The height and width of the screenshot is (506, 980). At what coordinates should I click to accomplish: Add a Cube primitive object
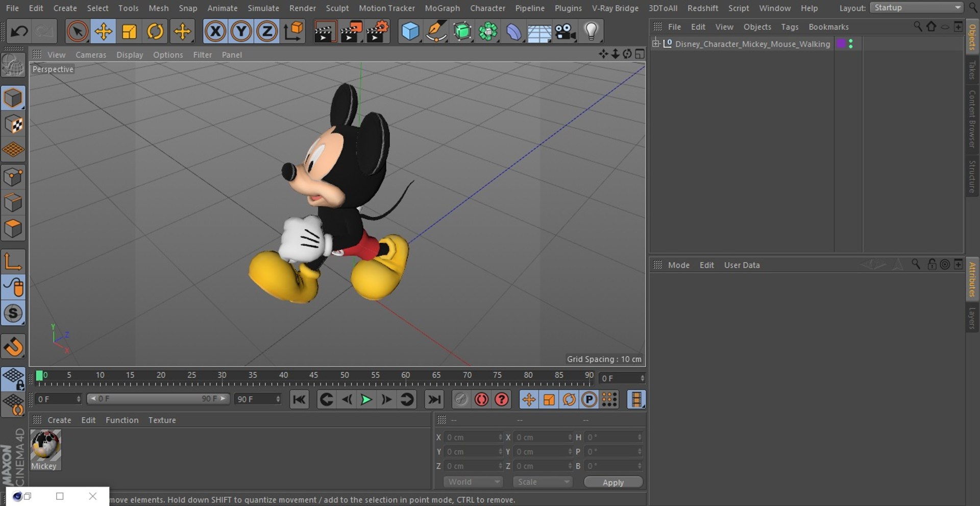pyautogui.click(x=410, y=32)
